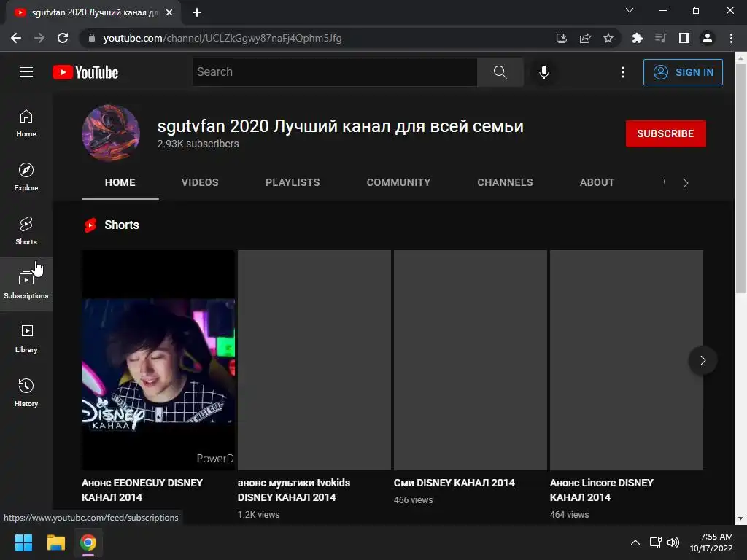747x560 pixels.
Task: Go to Home in sidebar
Action: tap(26, 123)
